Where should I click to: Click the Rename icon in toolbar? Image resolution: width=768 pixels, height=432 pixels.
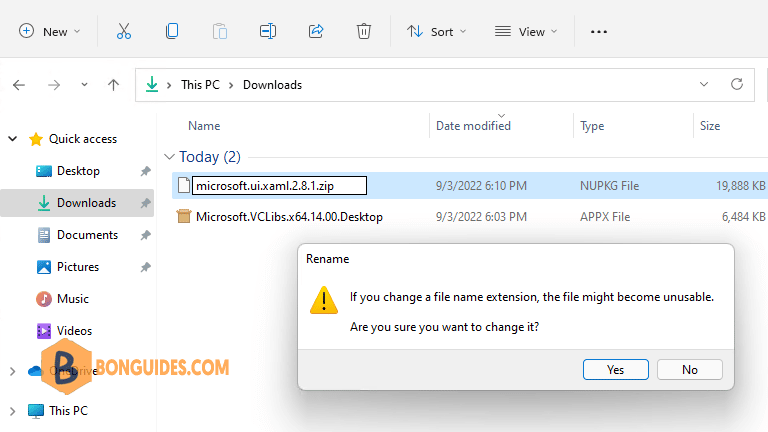point(268,31)
